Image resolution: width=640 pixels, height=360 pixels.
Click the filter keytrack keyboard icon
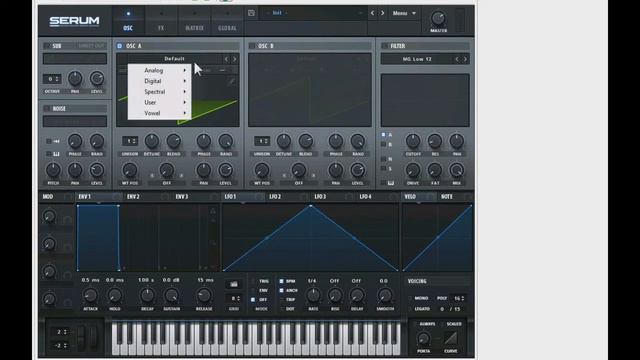tap(391, 183)
